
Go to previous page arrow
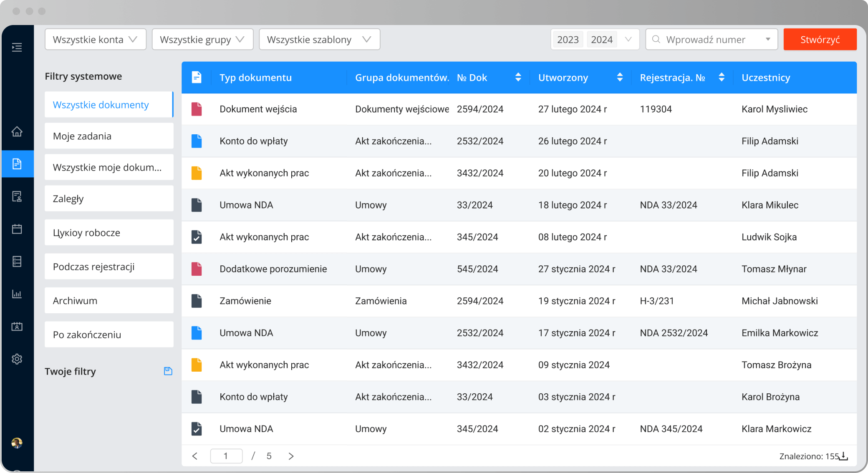tap(195, 456)
